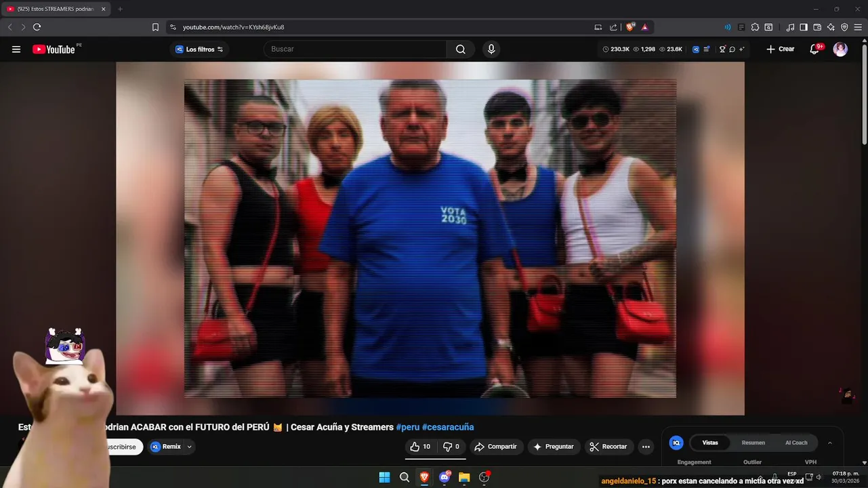Collapse the vidIQ panel chevron
The width and height of the screenshot is (868, 488).
830,443
